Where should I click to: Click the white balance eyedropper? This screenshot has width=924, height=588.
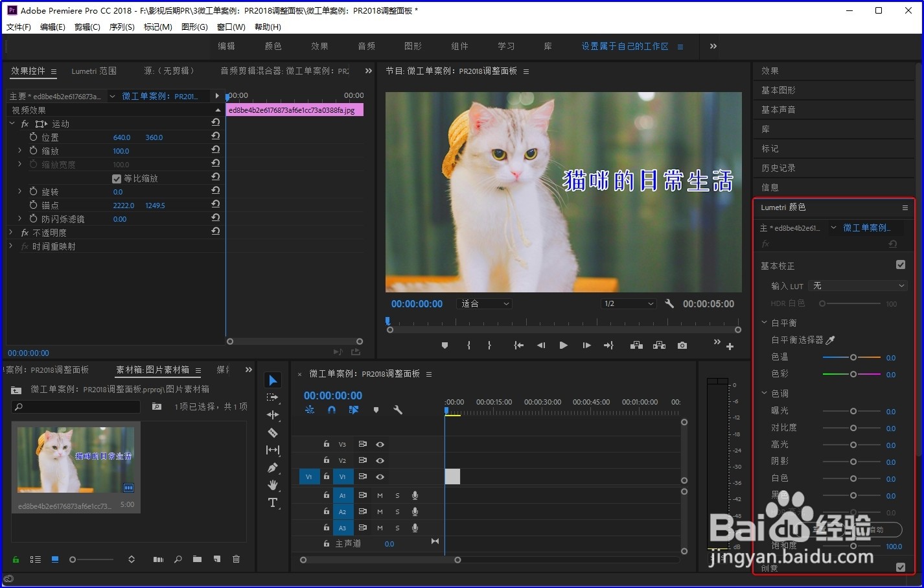point(830,340)
